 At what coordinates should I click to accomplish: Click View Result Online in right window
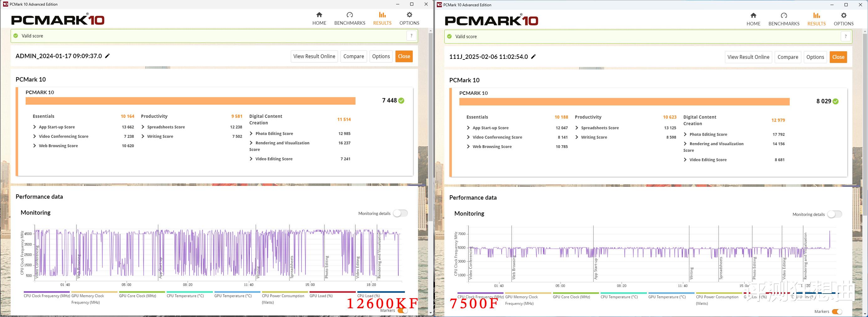pyautogui.click(x=748, y=57)
